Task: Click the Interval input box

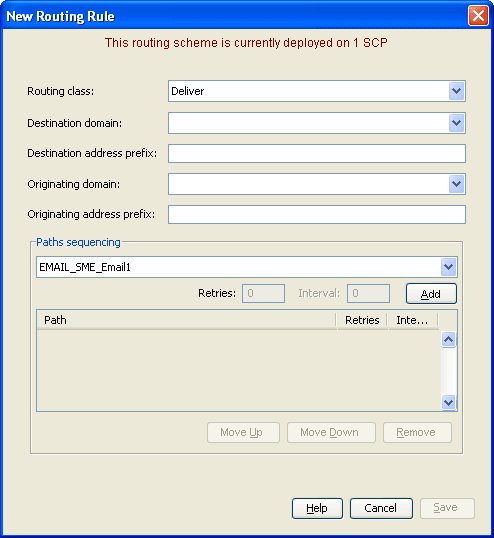Action: [x=368, y=293]
